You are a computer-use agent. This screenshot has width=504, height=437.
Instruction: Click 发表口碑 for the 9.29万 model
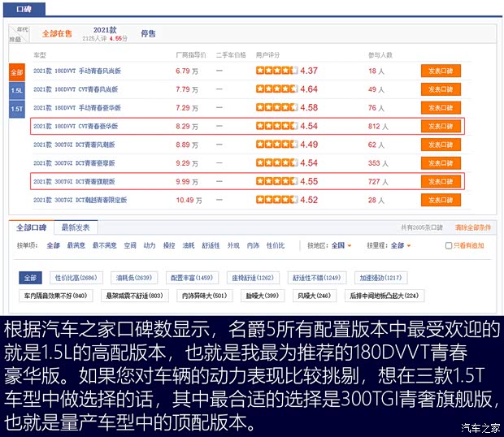441,163
